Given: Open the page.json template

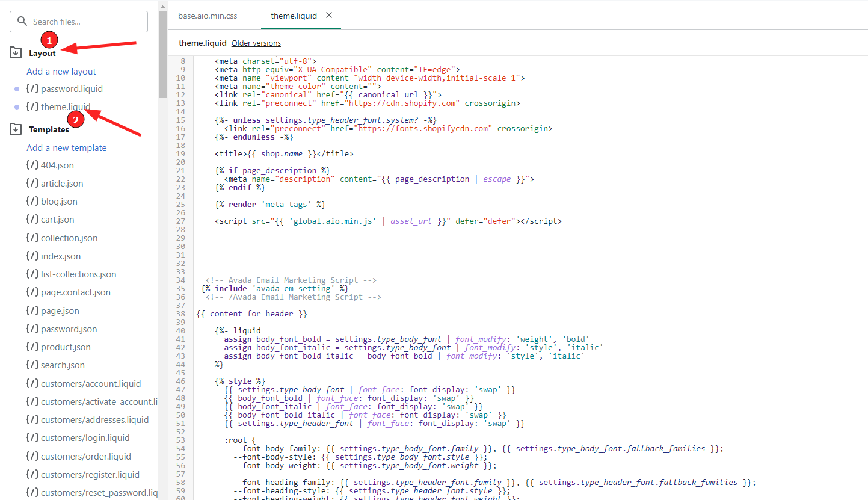Looking at the screenshot, I should pos(60,310).
